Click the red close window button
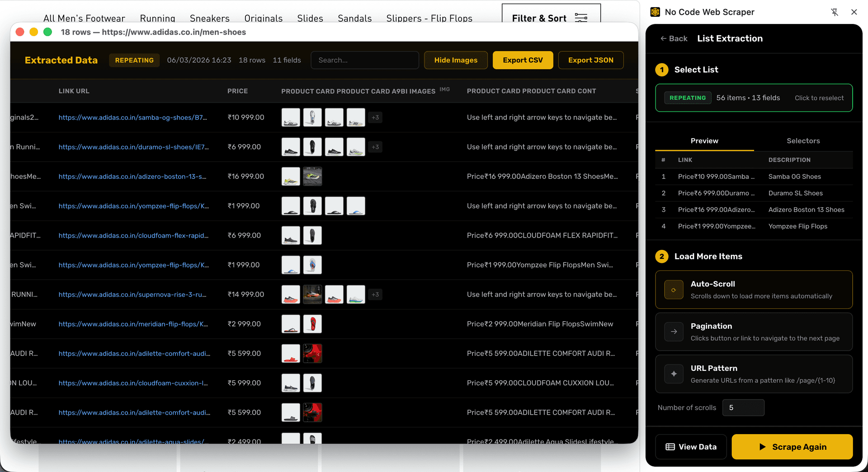This screenshot has height=472, width=868. click(20, 32)
